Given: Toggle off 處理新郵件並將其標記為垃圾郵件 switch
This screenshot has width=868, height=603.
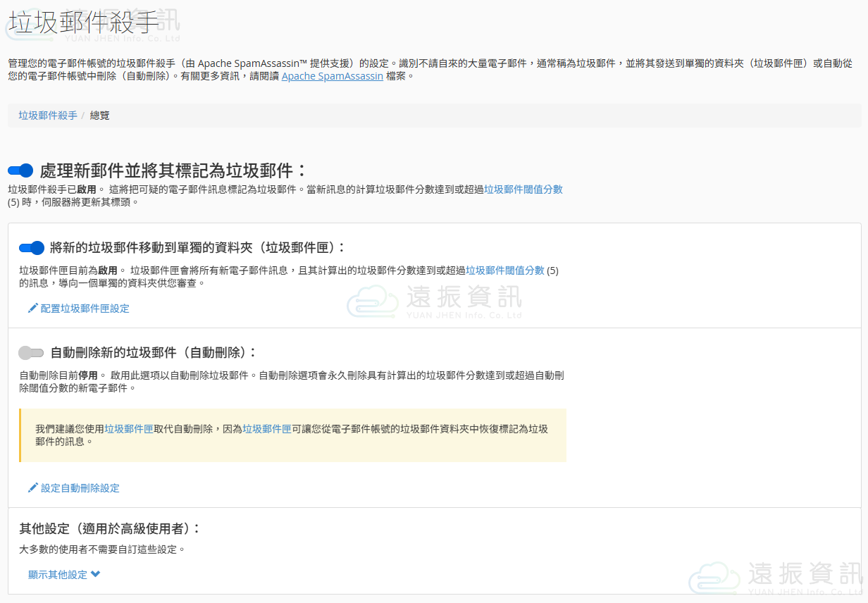Looking at the screenshot, I should coord(20,170).
